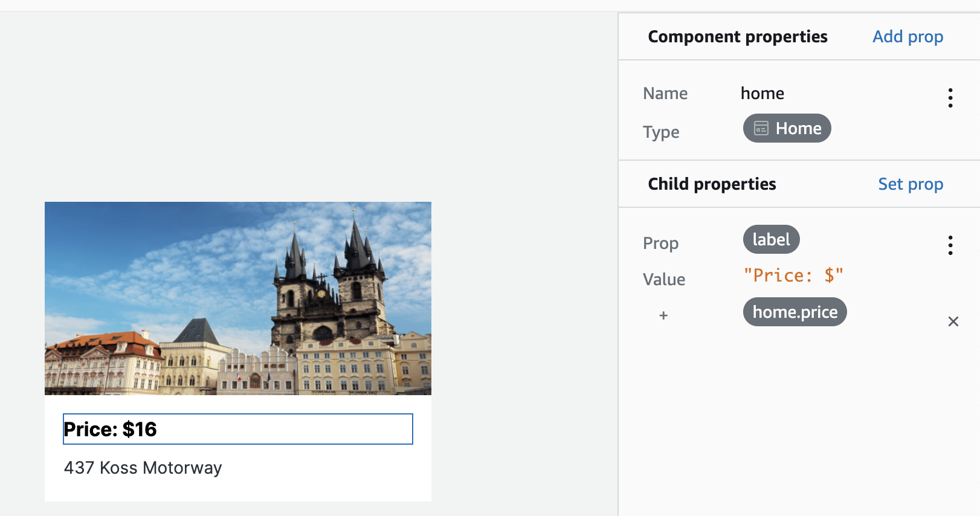Click the Type label
980x516 pixels.
pyautogui.click(x=661, y=132)
